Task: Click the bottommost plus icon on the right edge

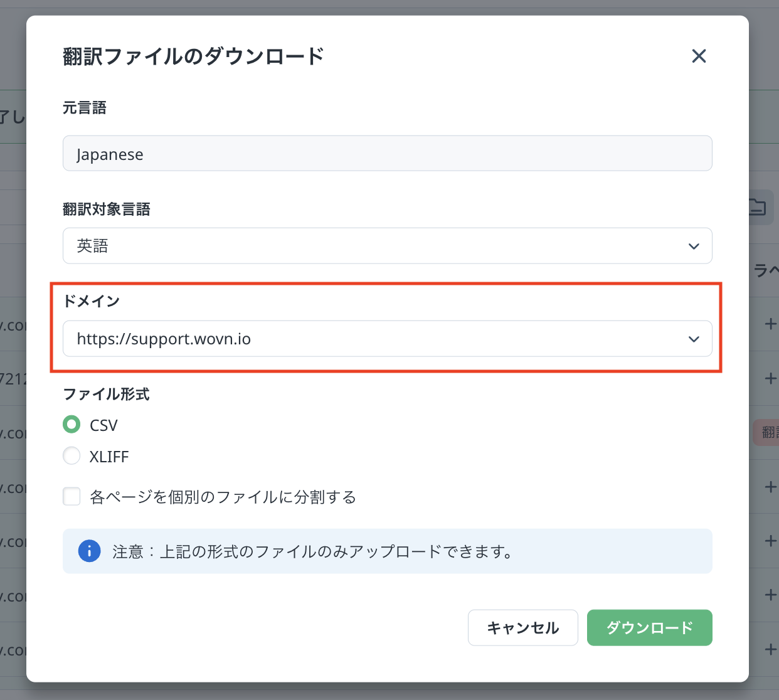Action: [x=771, y=649]
